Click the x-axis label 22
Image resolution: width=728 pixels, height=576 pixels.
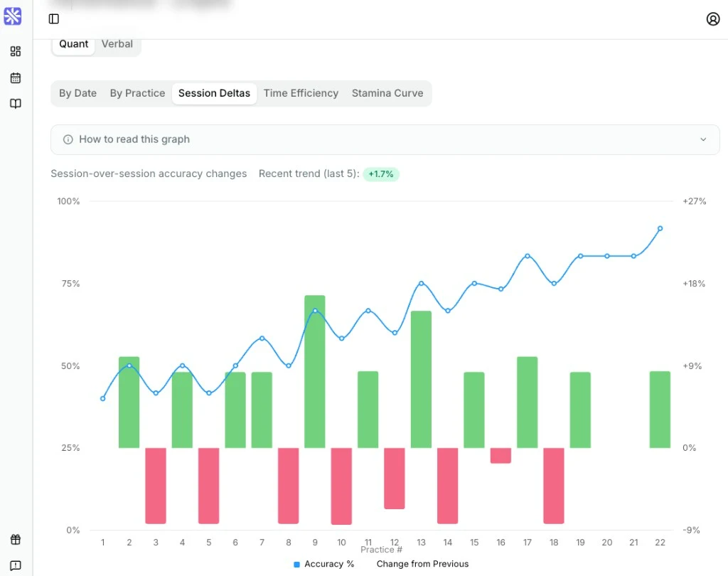[x=660, y=542]
